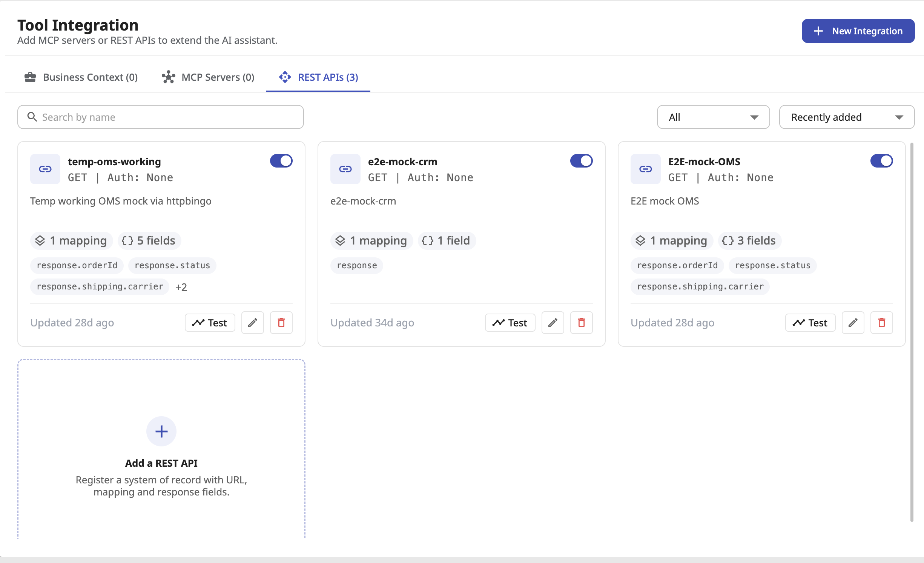Select the REST APIs (3) tab

pos(318,77)
